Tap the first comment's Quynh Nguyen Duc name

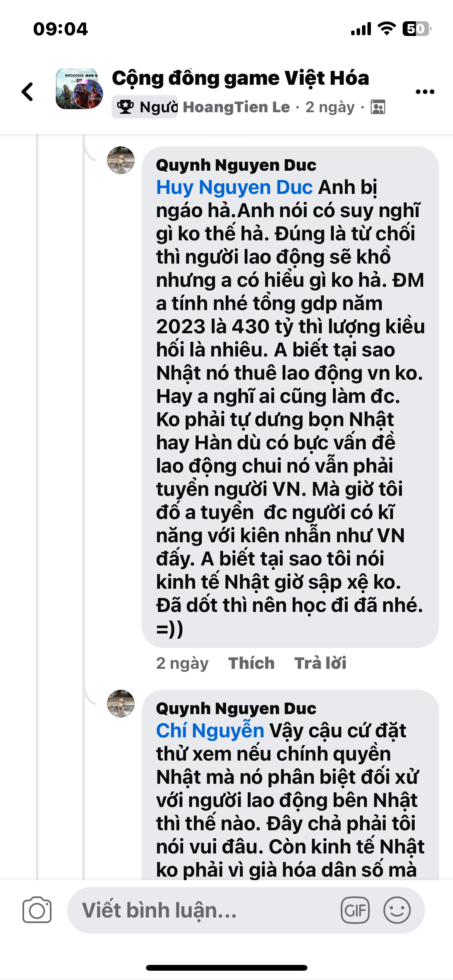click(236, 165)
